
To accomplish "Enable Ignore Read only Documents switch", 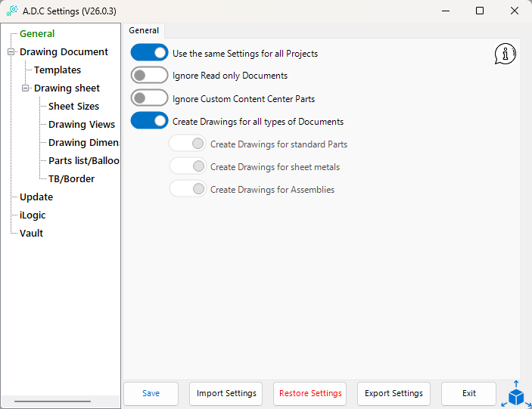I will (149, 76).
